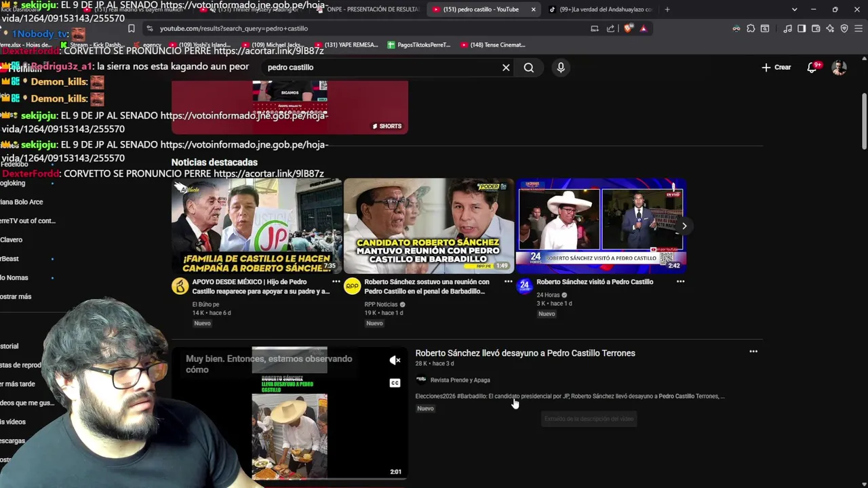868x488 pixels.
Task: Start voice search with the microphone icon
Action: (x=561, y=68)
